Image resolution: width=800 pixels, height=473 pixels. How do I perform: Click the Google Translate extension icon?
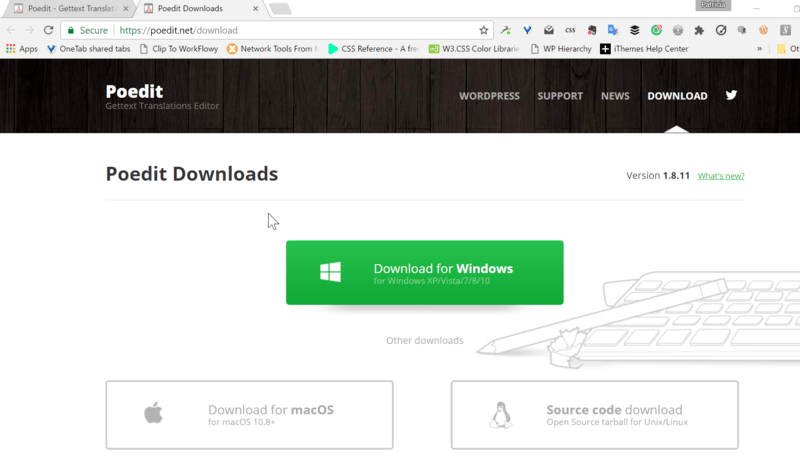(x=613, y=30)
